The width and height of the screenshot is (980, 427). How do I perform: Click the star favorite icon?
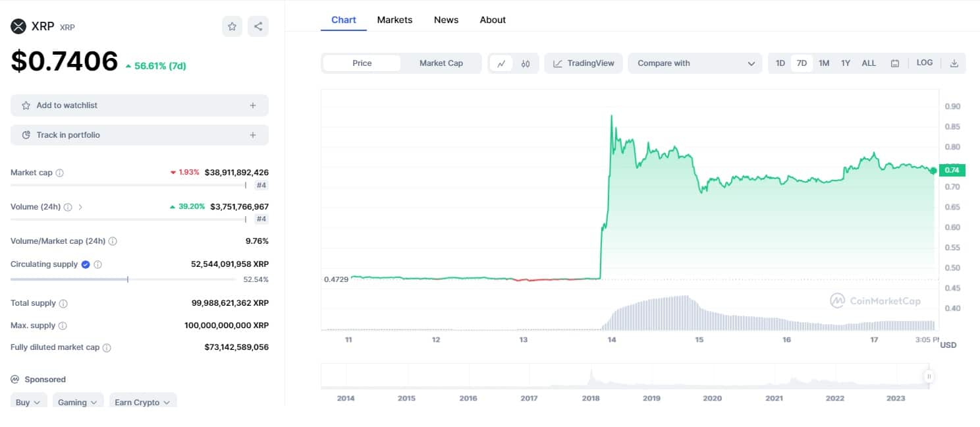pyautogui.click(x=232, y=26)
